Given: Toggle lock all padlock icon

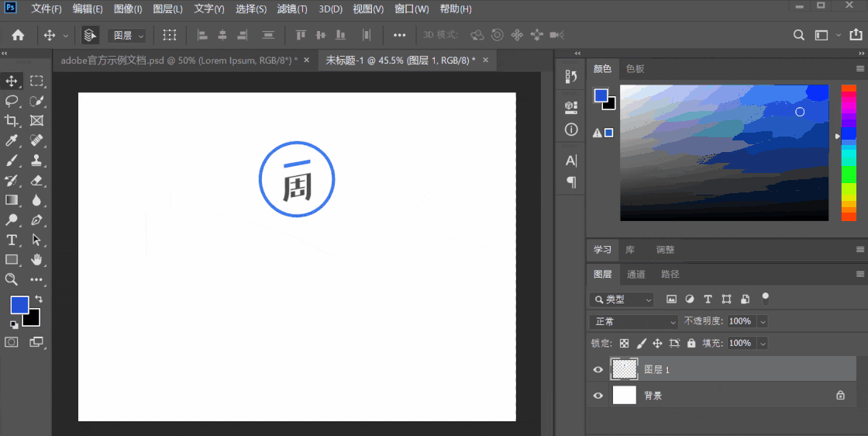Looking at the screenshot, I should point(691,343).
